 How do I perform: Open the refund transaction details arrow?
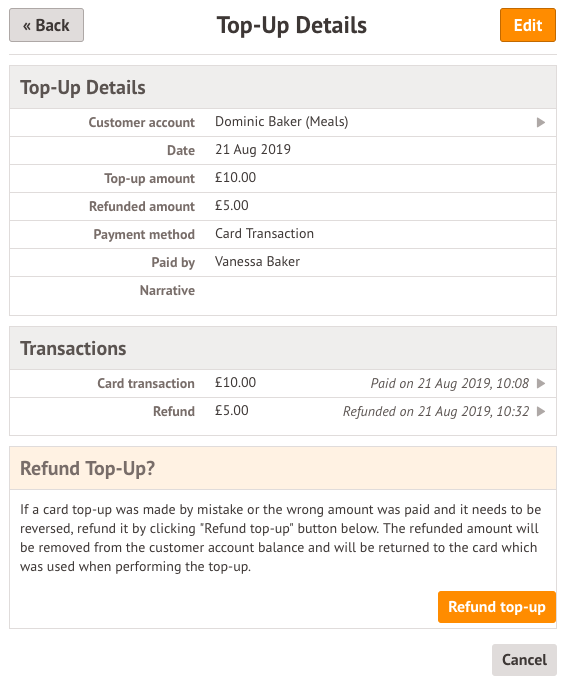pyautogui.click(x=541, y=411)
